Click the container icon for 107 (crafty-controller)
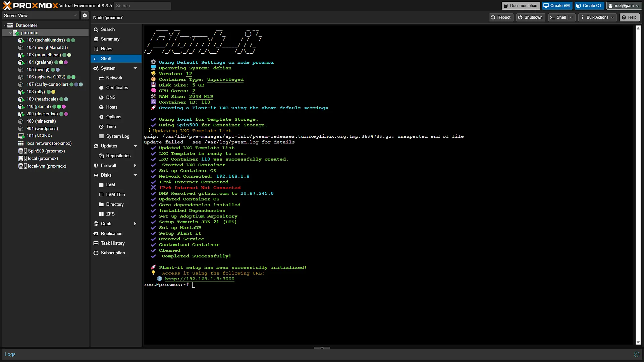 [x=21, y=84]
